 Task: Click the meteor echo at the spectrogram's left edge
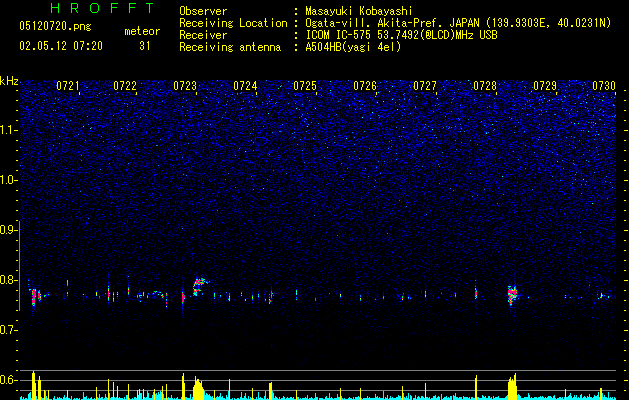point(34,297)
